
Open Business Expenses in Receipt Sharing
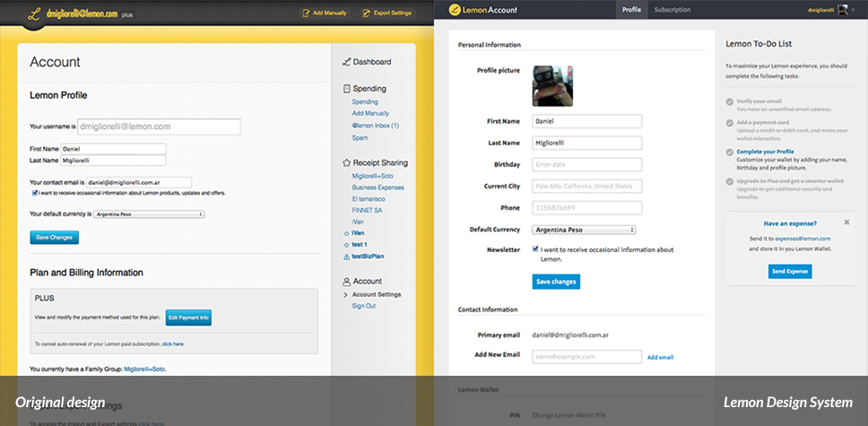coord(378,187)
